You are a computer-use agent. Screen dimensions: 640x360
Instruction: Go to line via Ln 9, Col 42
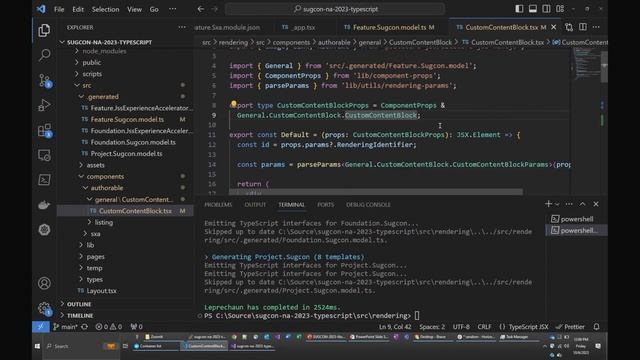point(395,327)
